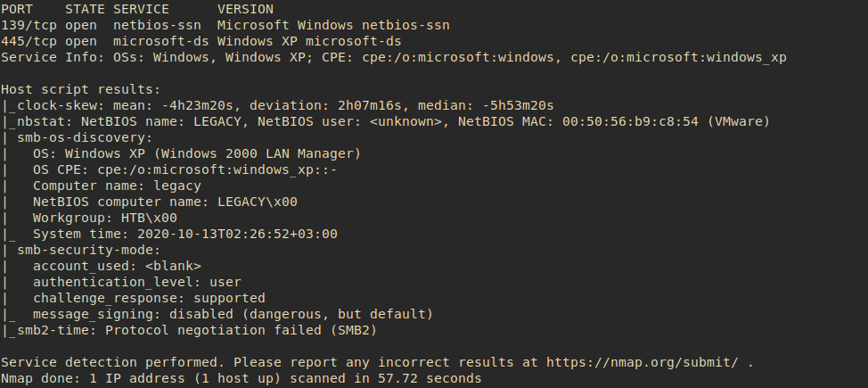Click the authentication_level user line
The width and height of the screenshot is (868, 388).
[136, 282]
